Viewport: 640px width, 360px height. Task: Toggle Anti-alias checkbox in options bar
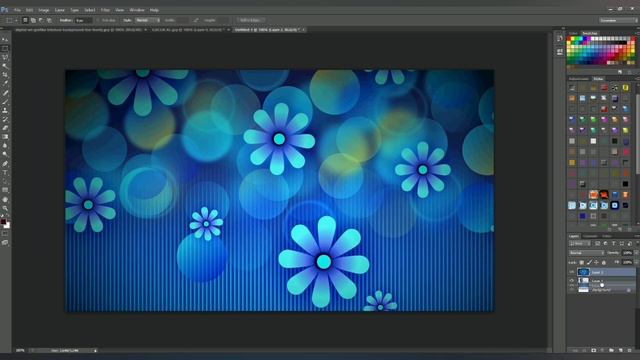98,20
